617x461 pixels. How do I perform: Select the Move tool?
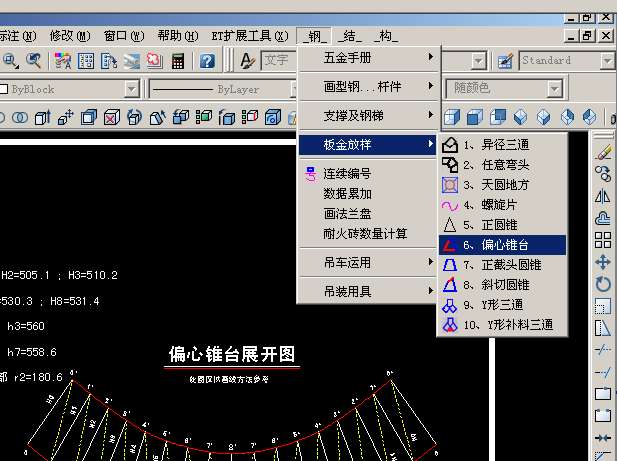tap(603, 262)
